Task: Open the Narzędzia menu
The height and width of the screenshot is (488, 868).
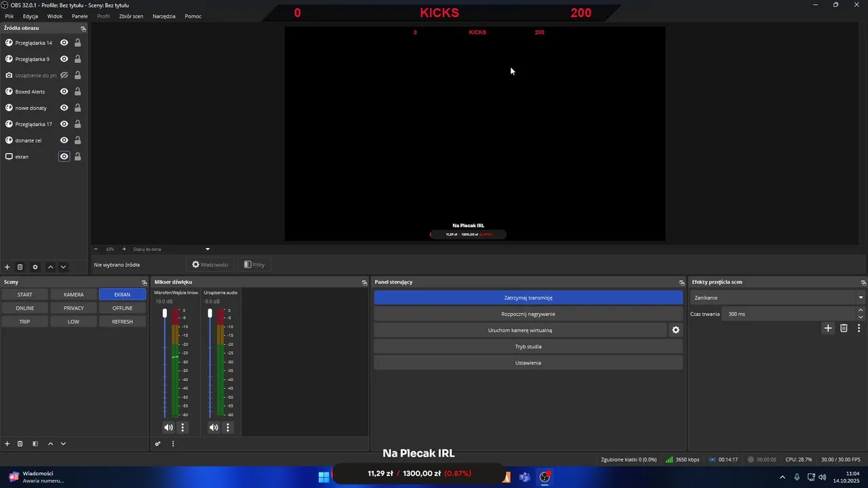Action: tap(164, 16)
